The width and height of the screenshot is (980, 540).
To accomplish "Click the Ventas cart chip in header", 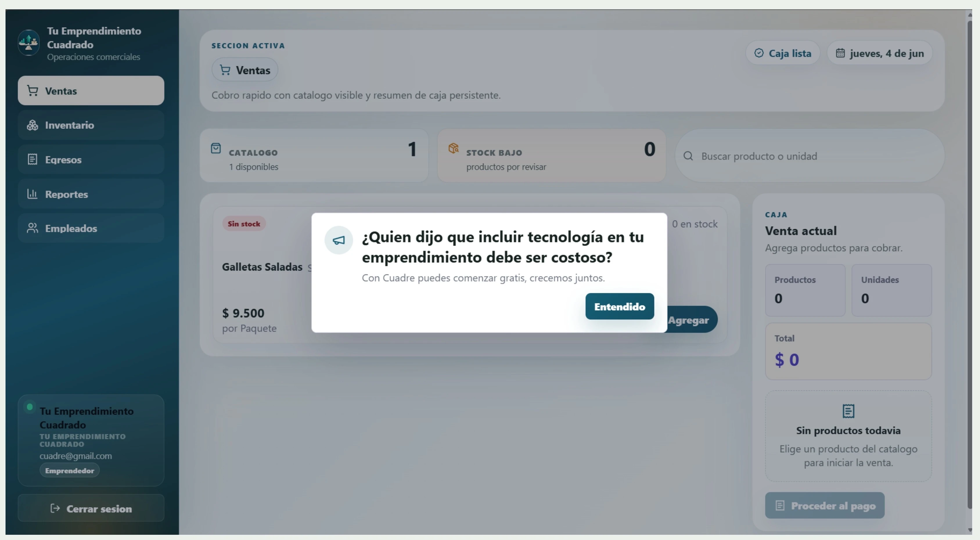I will point(244,70).
